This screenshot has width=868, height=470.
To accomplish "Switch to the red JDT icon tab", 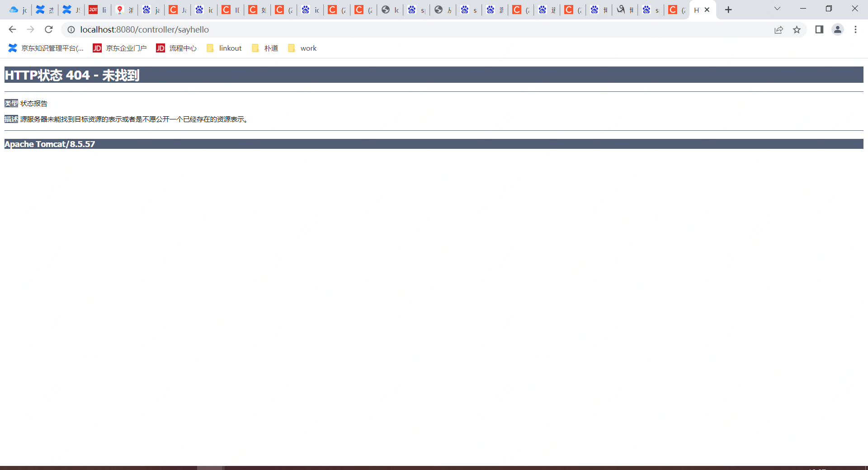I will [x=98, y=10].
